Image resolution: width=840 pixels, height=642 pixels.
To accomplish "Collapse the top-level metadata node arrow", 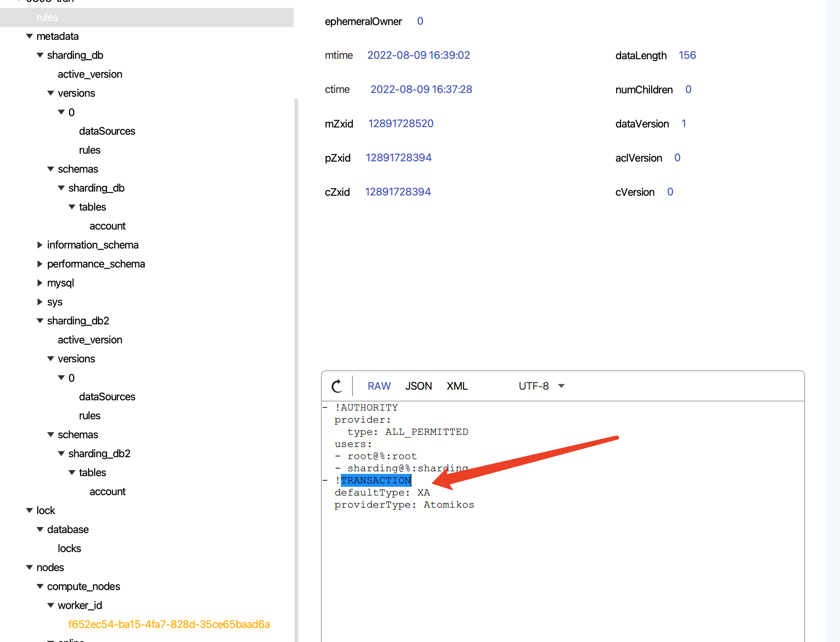I will point(30,36).
